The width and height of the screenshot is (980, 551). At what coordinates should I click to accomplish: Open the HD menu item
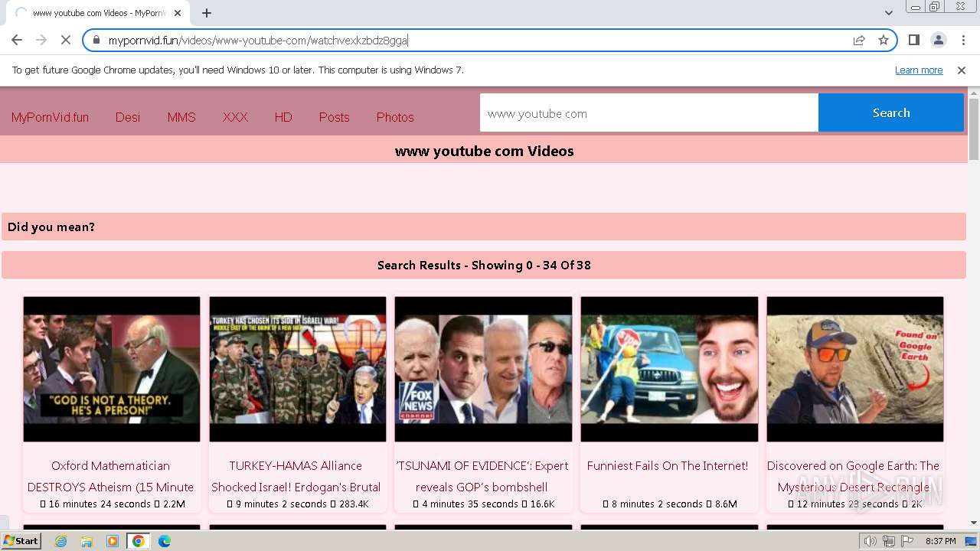click(283, 117)
